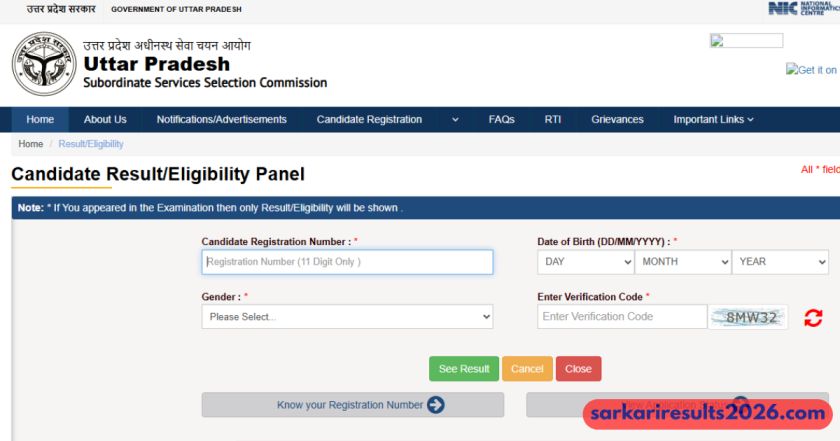This screenshot has height=441, width=840.
Task: Click the red captcha refresh icon
Action: click(813, 318)
